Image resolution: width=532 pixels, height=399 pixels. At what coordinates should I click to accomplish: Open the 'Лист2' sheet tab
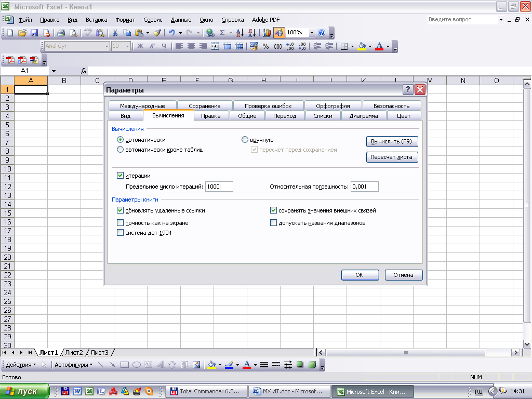pos(74,353)
